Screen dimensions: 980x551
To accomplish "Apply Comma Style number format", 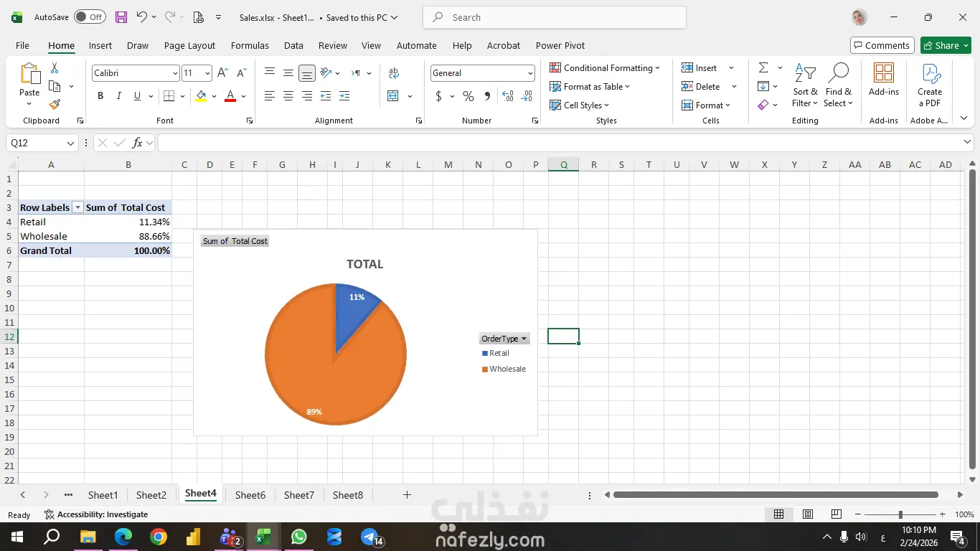I will pyautogui.click(x=488, y=96).
